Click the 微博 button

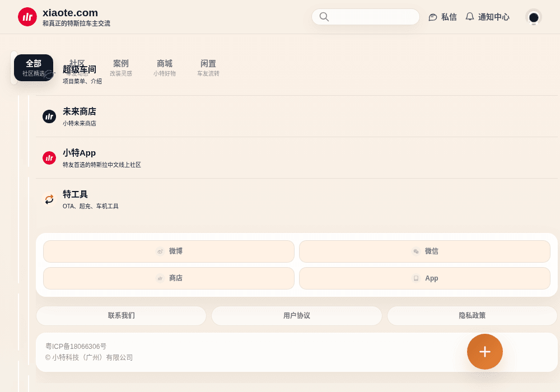(169, 251)
